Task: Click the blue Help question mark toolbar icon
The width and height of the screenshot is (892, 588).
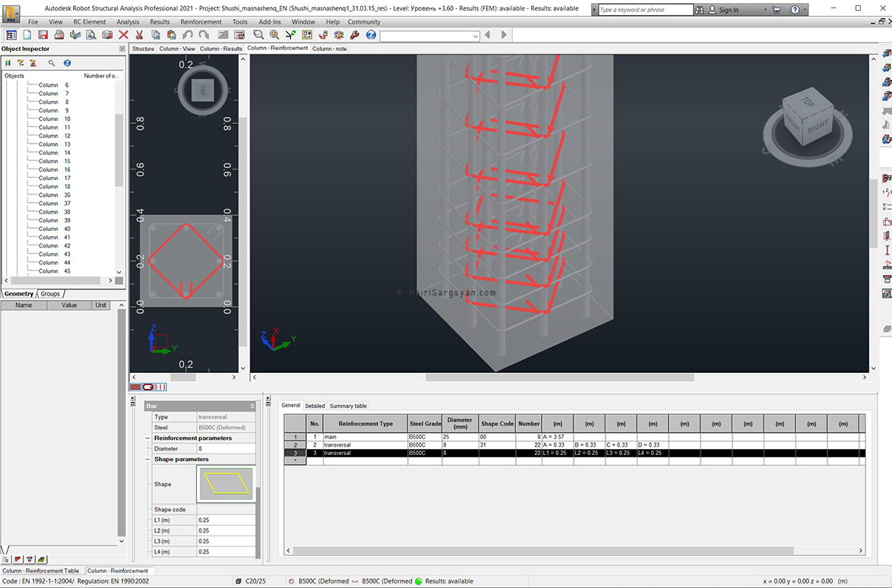Action: pos(371,35)
